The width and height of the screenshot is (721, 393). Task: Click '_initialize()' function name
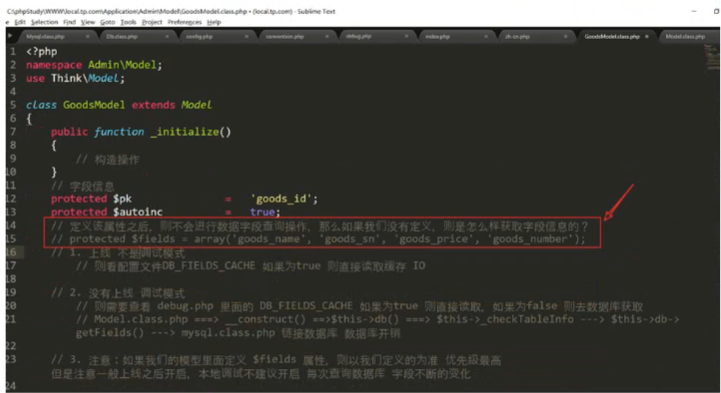[x=190, y=132]
